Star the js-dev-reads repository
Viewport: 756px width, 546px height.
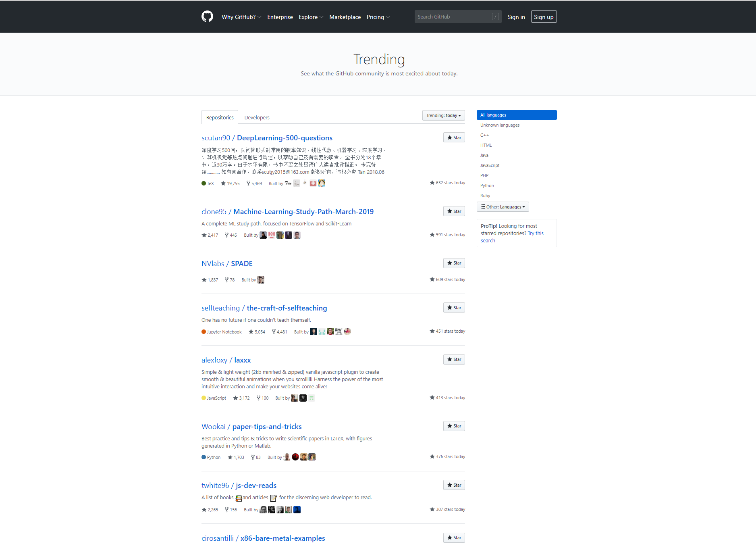tap(454, 485)
